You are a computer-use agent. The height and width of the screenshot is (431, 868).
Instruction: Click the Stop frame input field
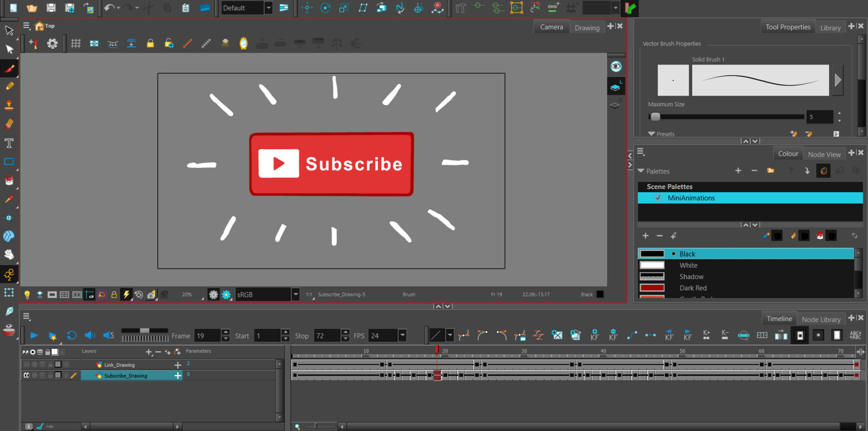(327, 335)
